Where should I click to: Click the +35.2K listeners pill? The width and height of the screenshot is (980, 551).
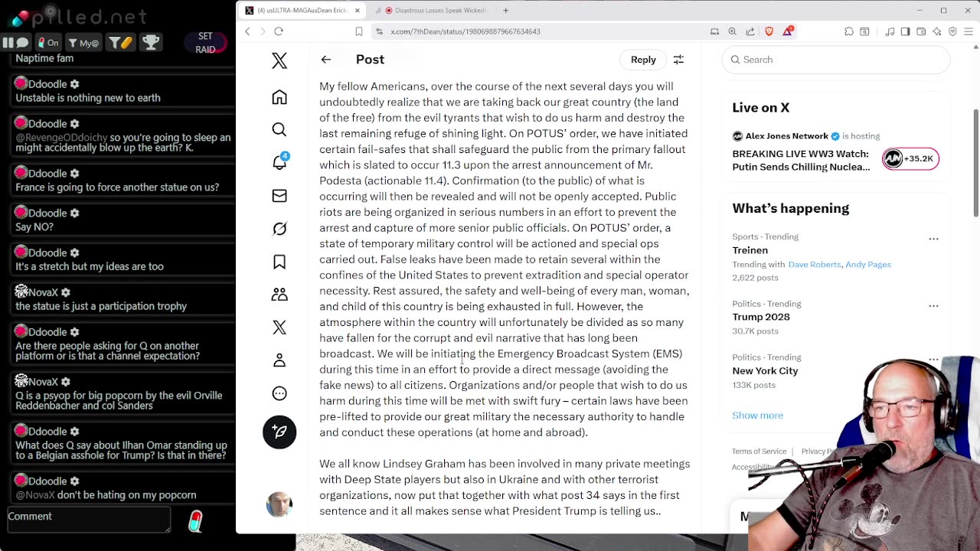(910, 158)
